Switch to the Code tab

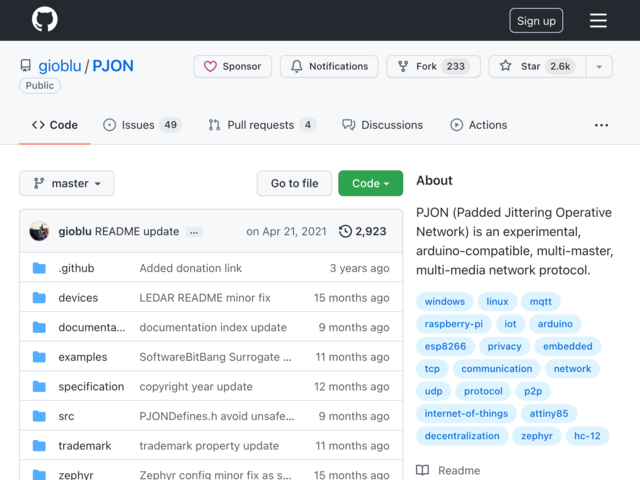tap(55, 125)
